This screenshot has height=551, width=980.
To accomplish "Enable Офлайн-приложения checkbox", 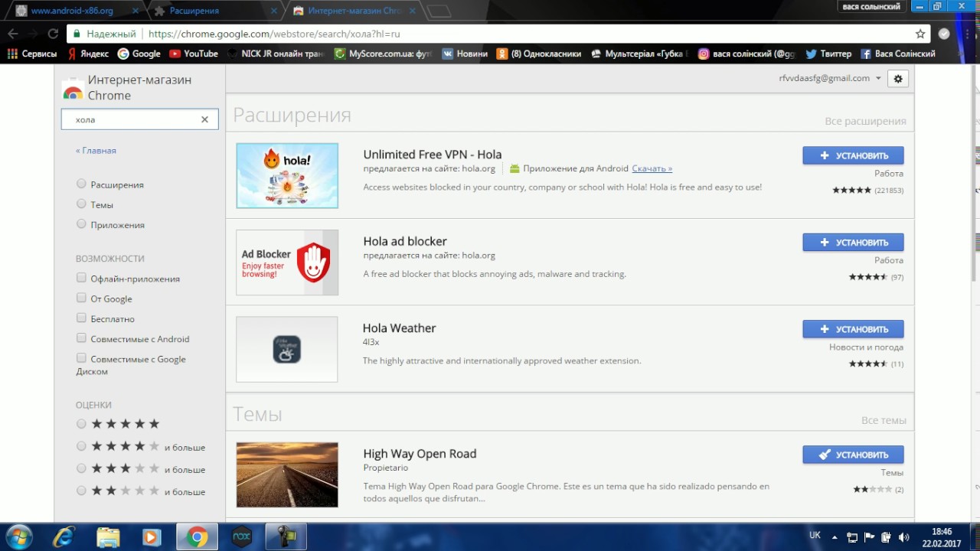I will [81, 278].
